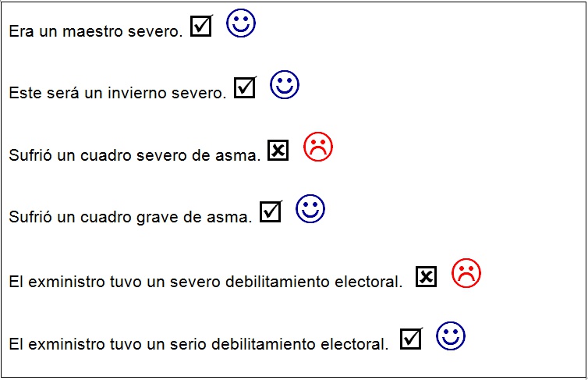Screen dimensions: 588x380
Task: Toggle the checkmark box after "Este será un invierno severo"
Action: pyautogui.click(x=244, y=88)
